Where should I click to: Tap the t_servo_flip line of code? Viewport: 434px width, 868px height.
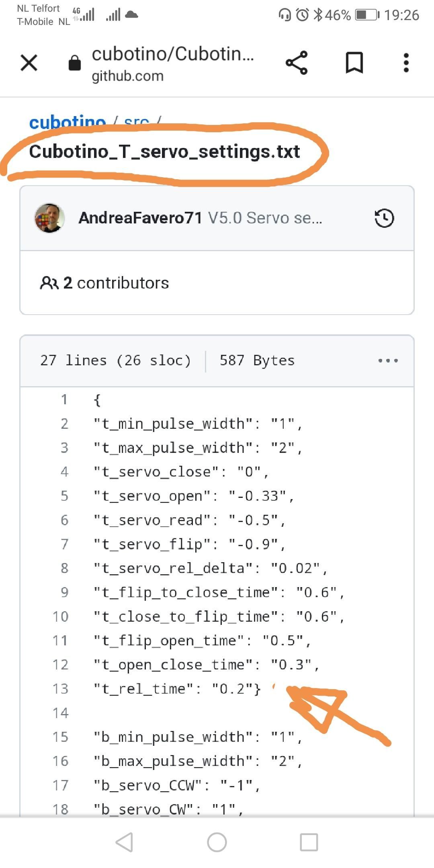[189, 544]
